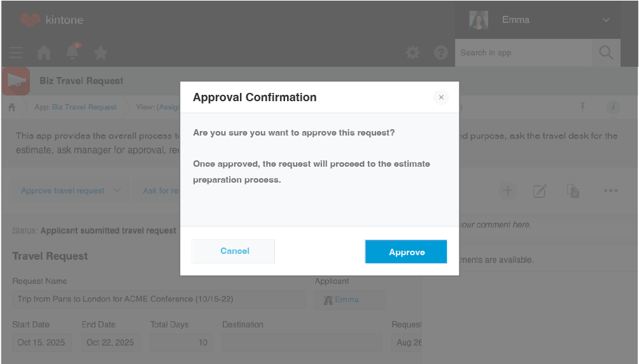This screenshot has height=364, width=639.
Task: Click the add record plus icon
Action: [507, 190]
